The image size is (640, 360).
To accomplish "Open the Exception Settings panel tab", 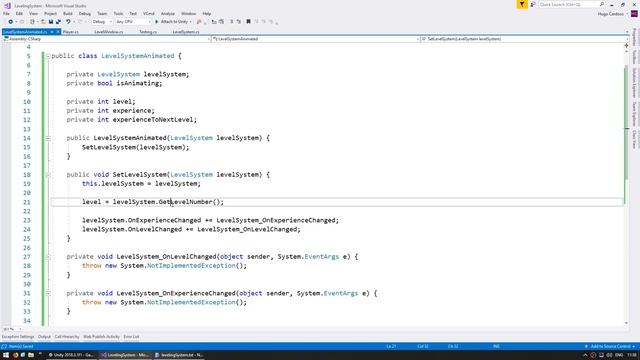I will [x=18, y=337].
